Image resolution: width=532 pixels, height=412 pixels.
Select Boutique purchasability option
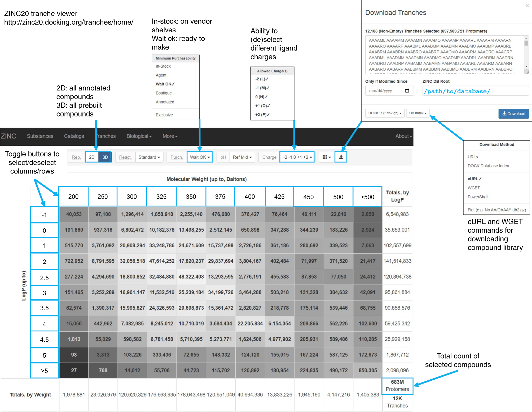coord(164,93)
